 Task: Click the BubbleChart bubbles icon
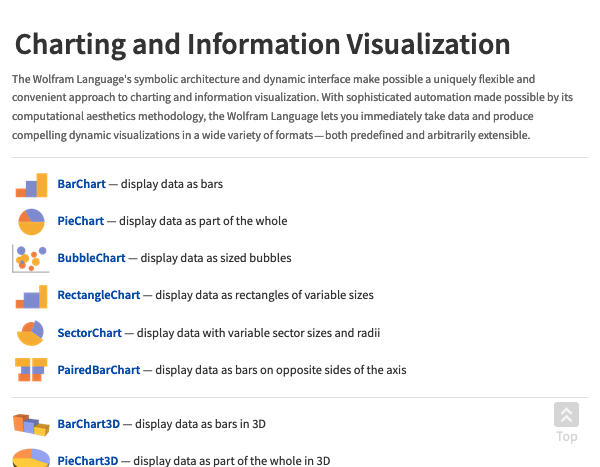31,259
